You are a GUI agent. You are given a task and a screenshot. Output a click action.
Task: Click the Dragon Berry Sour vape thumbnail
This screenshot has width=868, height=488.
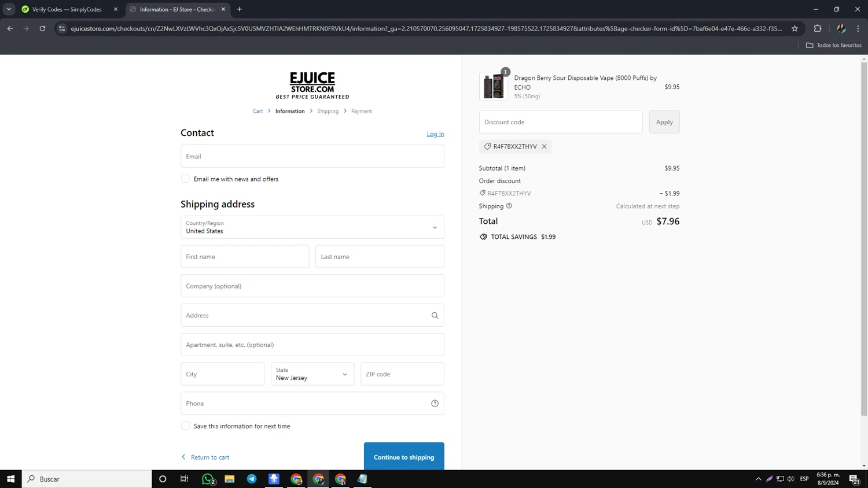click(x=493, y=87)
